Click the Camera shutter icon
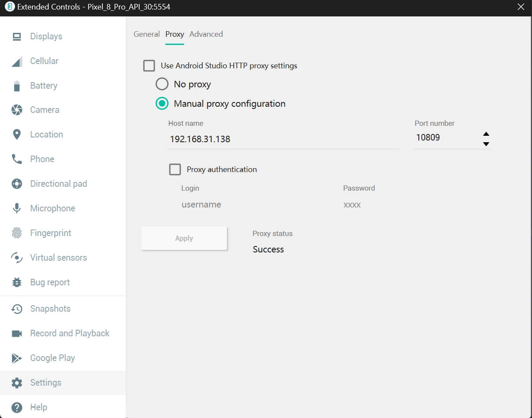Image resolution: width=532 pixels, height=418 pixels. coord(17,110)
